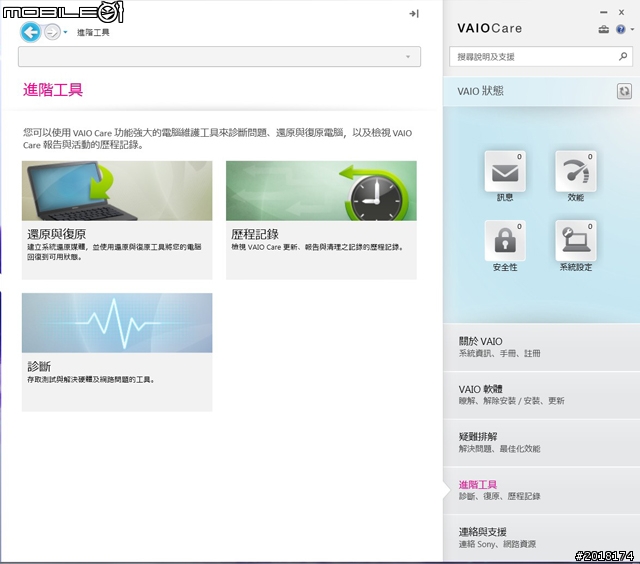Click the 診斷 title link
This screenshot has width=640, height=564.
pos(39,366)
